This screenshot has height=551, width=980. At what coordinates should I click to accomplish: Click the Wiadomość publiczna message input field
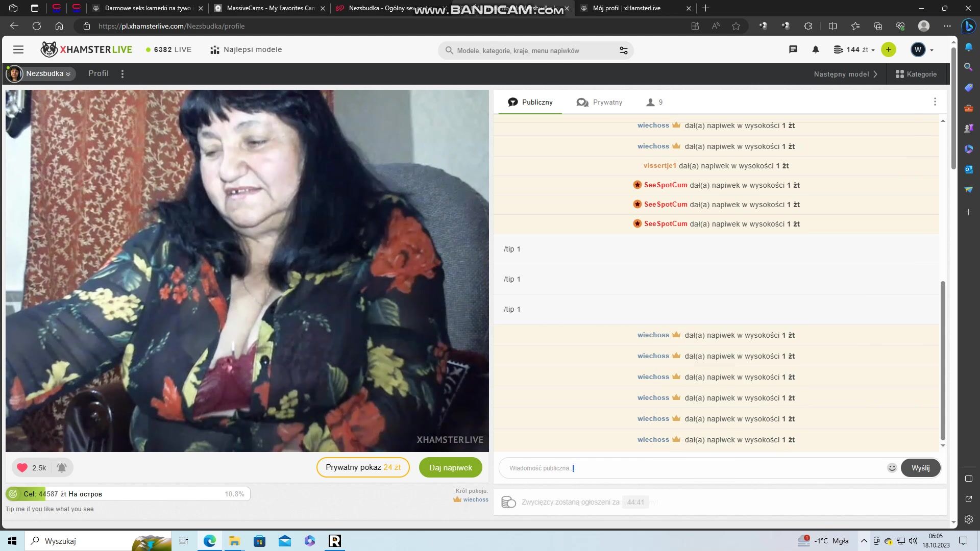(694, 468)
